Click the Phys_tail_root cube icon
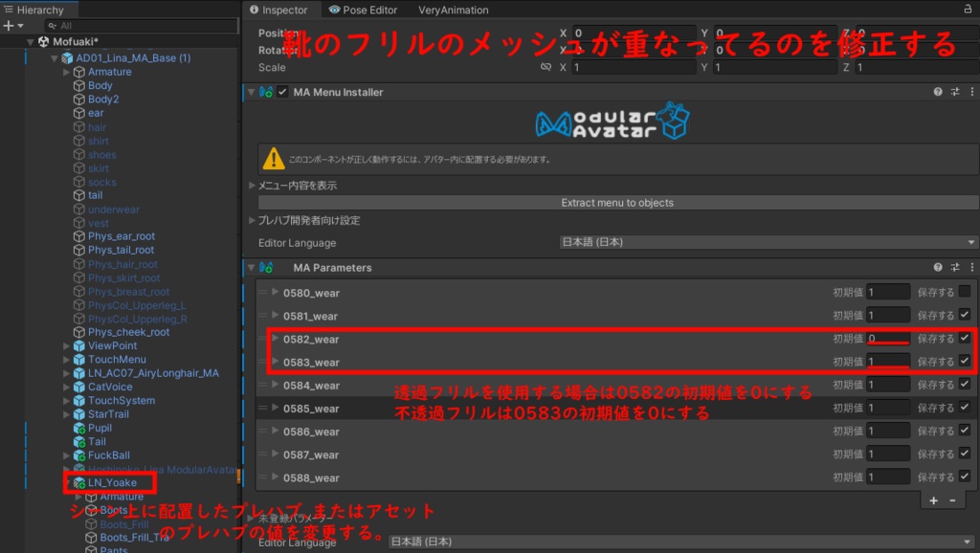Screen dimensions: 980x553 (x=79, y=250)
